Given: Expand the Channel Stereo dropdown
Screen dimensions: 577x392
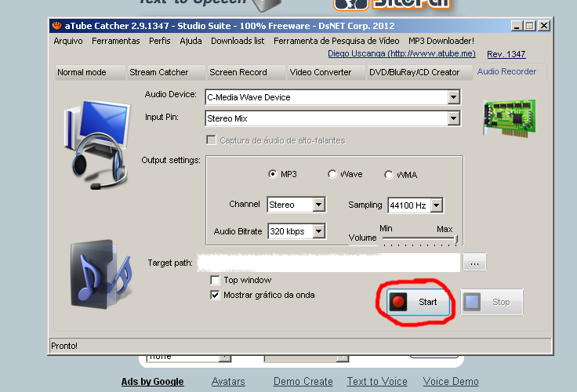Looking at the screenshot, I should click(318, 205).
